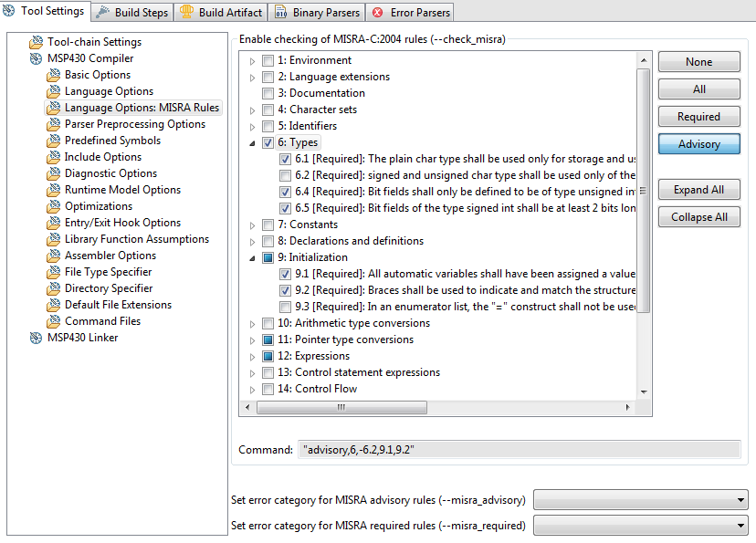The height and width of the screenshot is (543, 756).
Task: Check the 3: Documentation checkbox
Action: [x=268, y=93]
